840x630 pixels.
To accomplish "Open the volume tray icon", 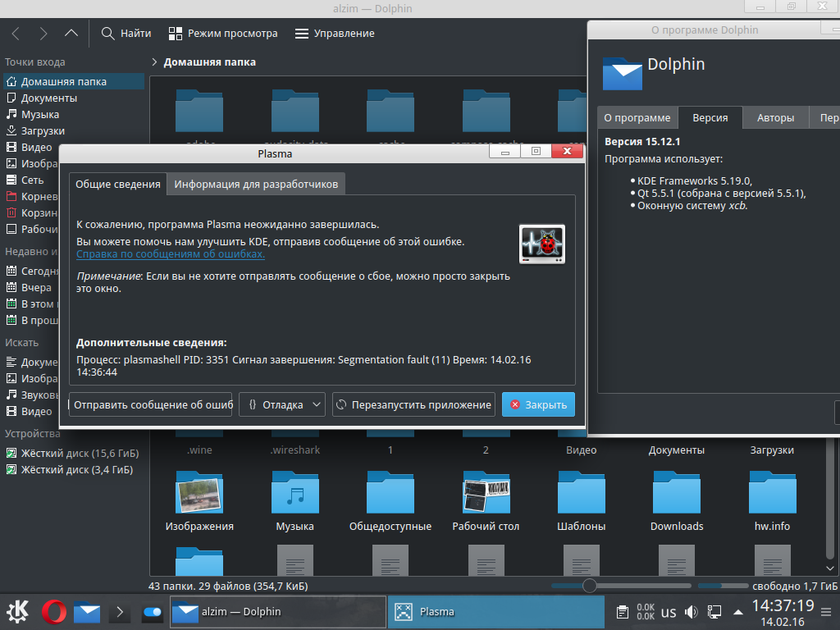I will [x=691, y=612].
